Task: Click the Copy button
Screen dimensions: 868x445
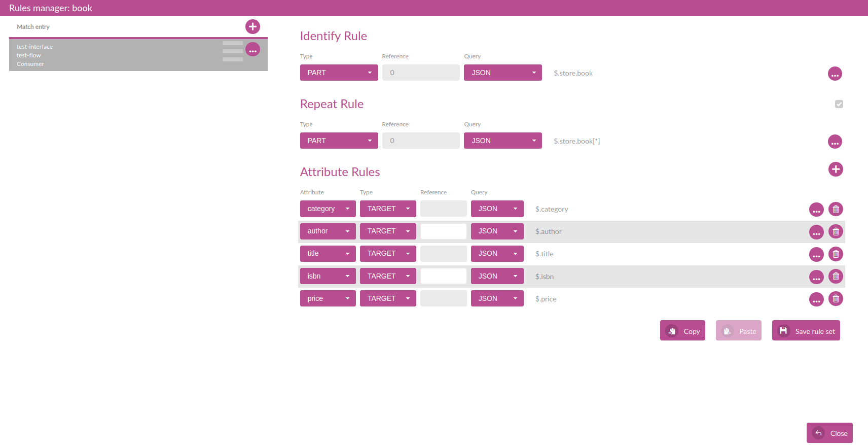Action: pyautogui.click(x=682, y=330)
